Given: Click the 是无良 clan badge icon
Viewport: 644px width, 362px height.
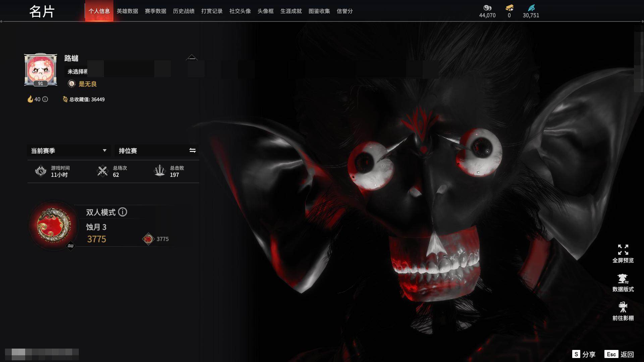Looking at the screenshot, I should click(71, 84).
